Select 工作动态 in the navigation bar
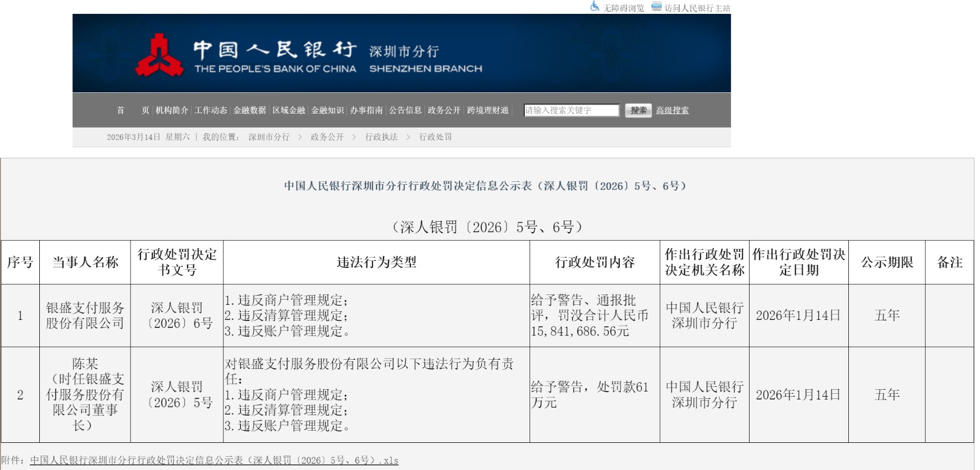This screenshot has width=980, height=470. click(x=211, y=110)
